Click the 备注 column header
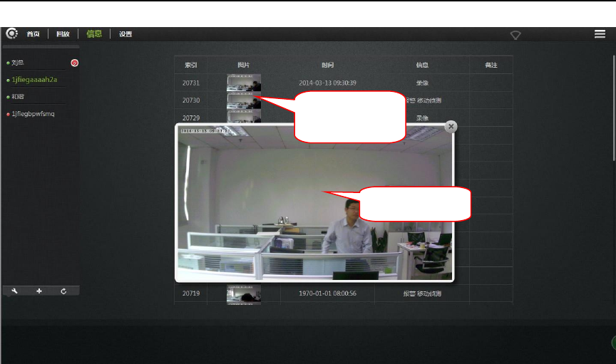The height and width of the screenshot is (364, 616). [x=491, y=66]
